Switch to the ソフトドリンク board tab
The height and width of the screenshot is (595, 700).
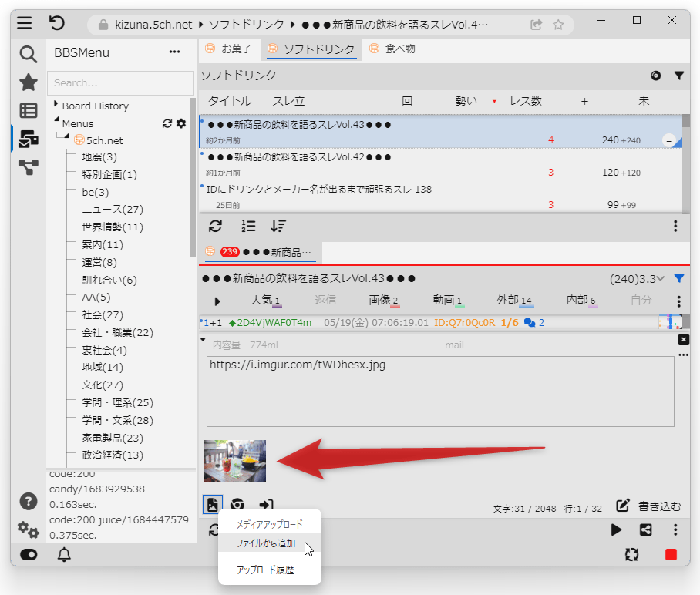point(311,49)
